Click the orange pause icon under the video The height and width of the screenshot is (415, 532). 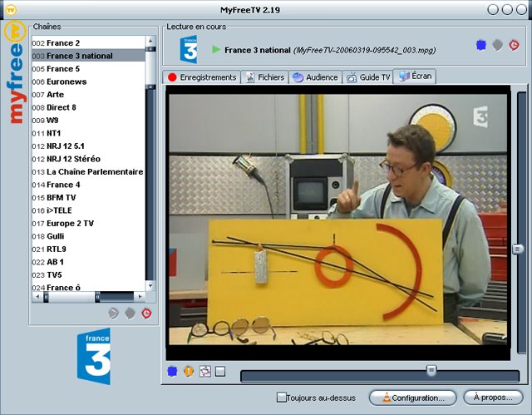(189, 371)
